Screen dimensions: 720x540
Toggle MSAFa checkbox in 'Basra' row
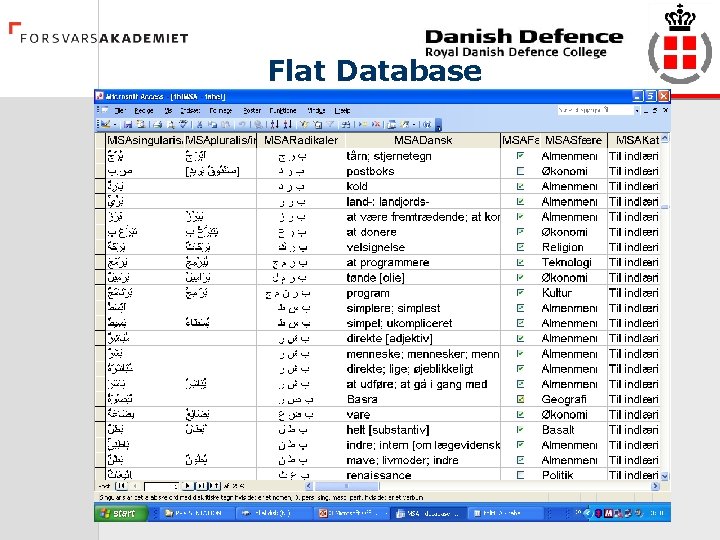pos(520,399)
